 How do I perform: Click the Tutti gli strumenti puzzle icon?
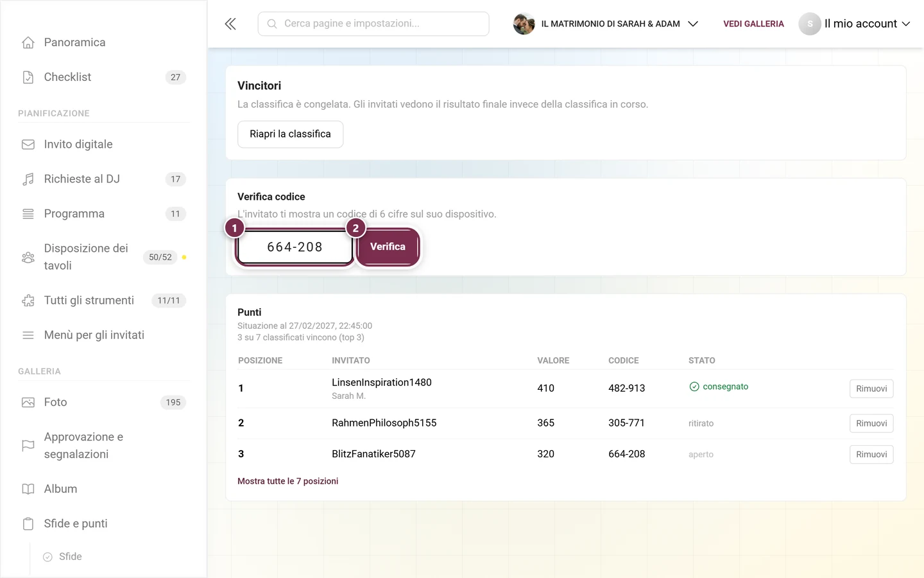28,301
